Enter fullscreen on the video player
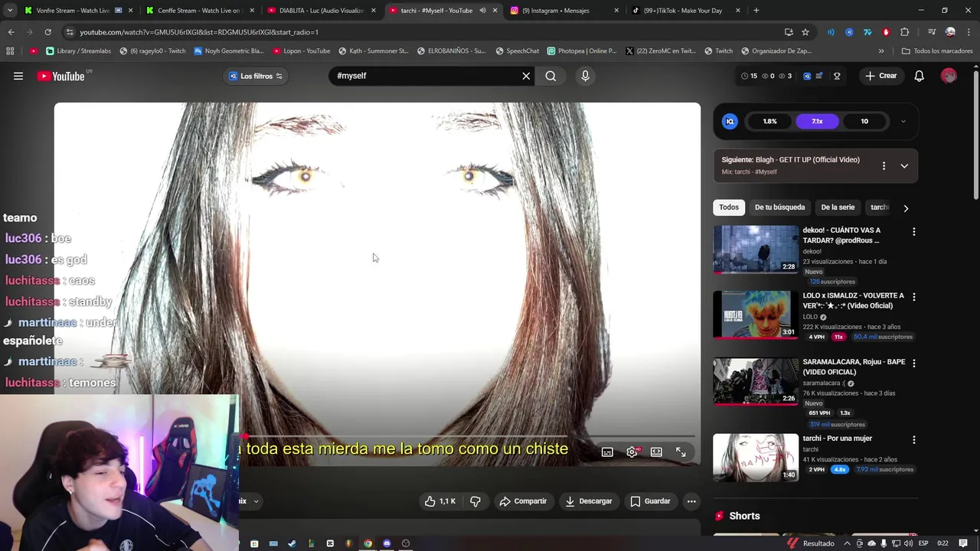Image resolution: width=980 pixels, height=551 pixels. tap(681, 452)
